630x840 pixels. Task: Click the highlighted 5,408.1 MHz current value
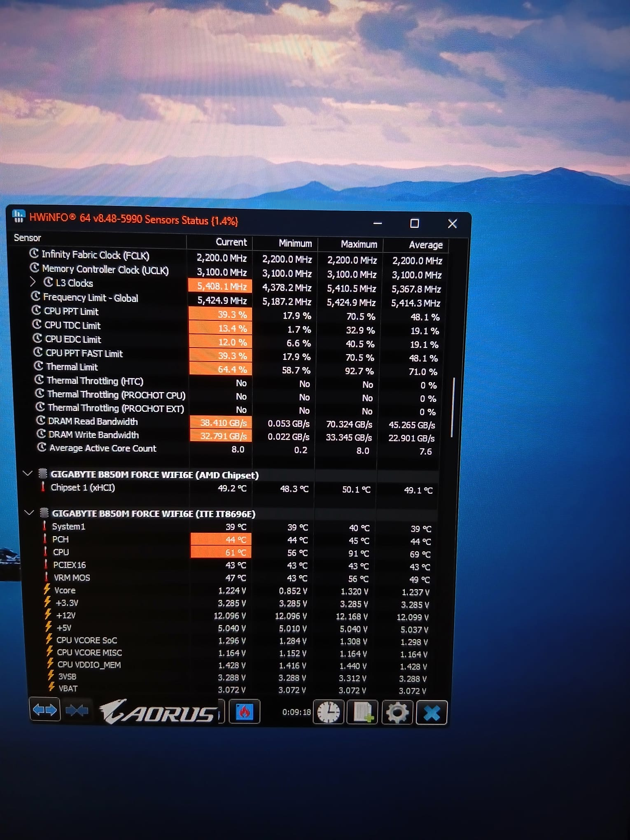(220, 285)
